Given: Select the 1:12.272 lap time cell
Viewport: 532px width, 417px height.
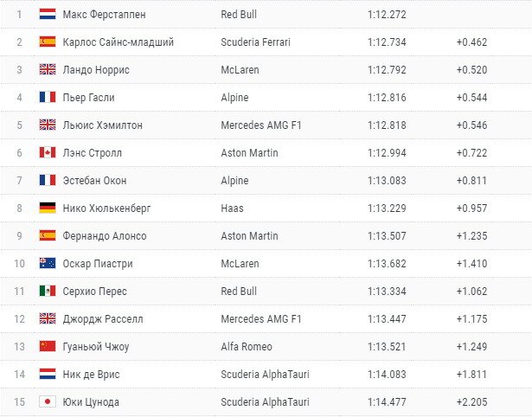Looking at the screenshot, I should pos(387,14).
